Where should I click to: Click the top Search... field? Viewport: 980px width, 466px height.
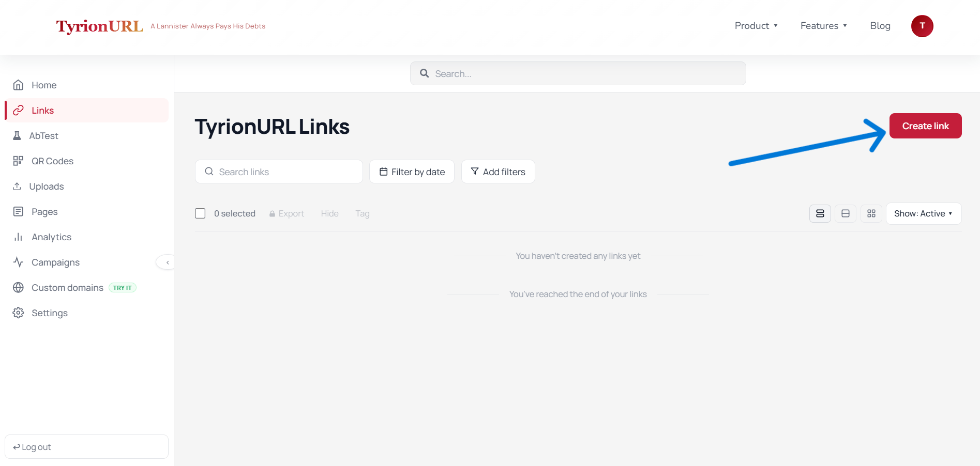pyautogui.click(x=578, y=73)
